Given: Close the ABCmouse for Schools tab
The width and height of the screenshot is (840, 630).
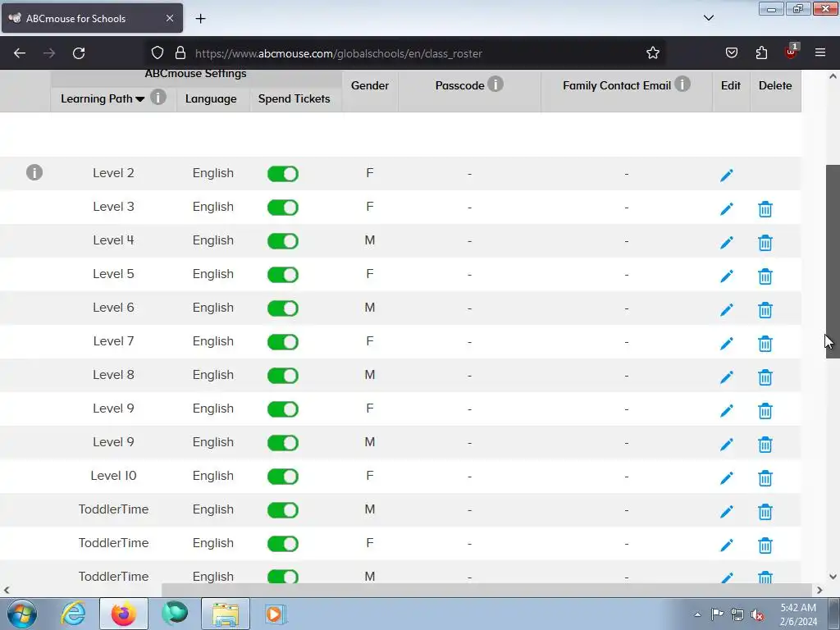Looking at the screenshot, I should [x=169, y=18].
